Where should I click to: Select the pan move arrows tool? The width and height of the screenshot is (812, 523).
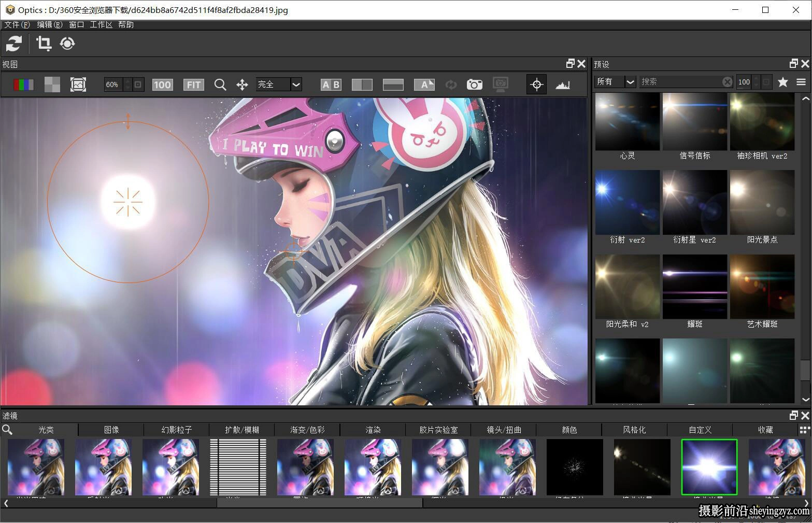pyautogui.click(x=242, y=84)
